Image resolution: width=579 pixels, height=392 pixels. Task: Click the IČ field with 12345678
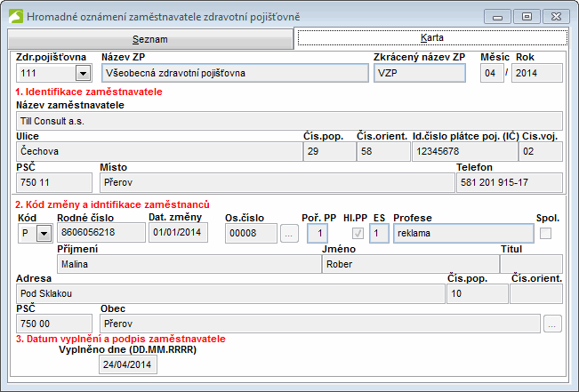click(464, 151)
